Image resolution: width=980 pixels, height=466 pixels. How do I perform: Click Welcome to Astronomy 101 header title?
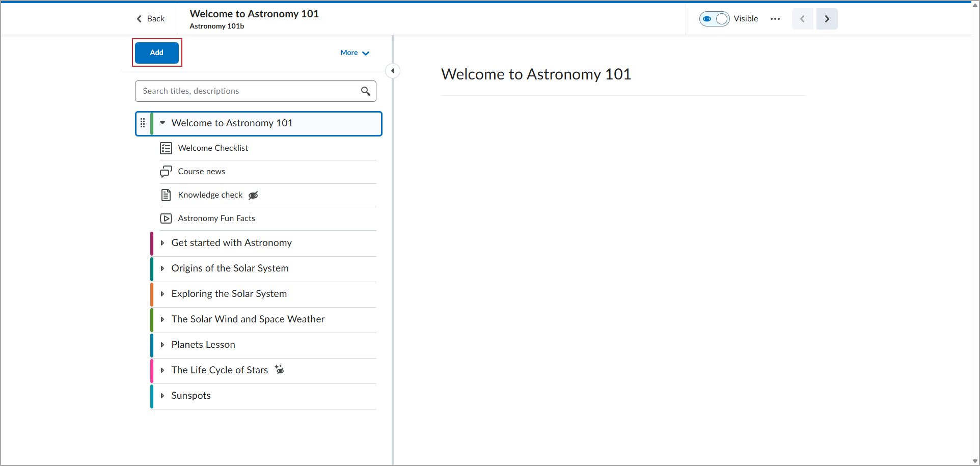[254, 14]
